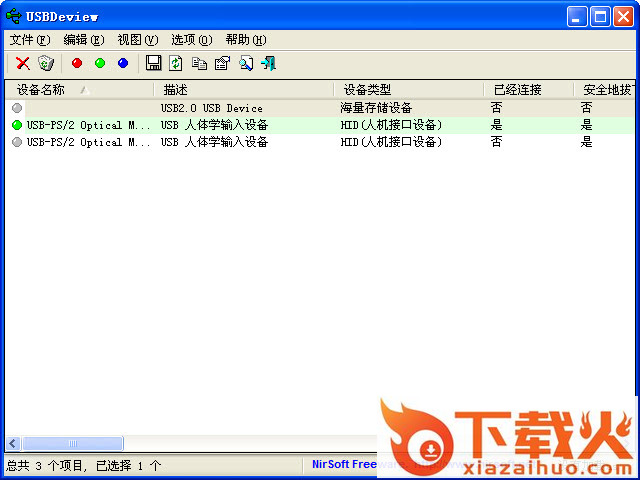Click the refresh toolbar icon
Image resolution: width=640 pixels, height=480 pixels.
point(176,63)
